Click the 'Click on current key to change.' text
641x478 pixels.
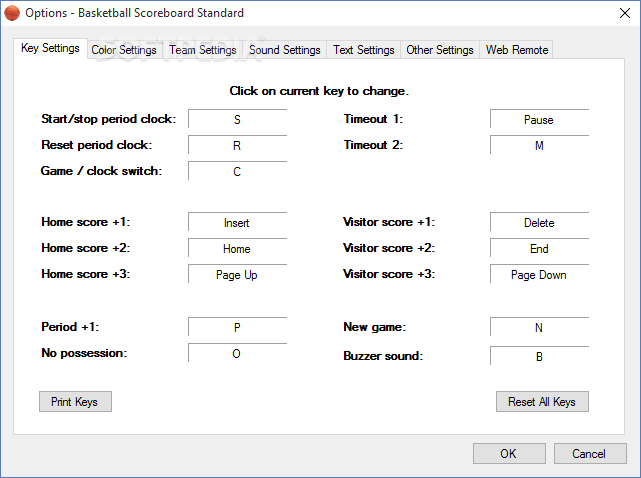coord(319,91)
